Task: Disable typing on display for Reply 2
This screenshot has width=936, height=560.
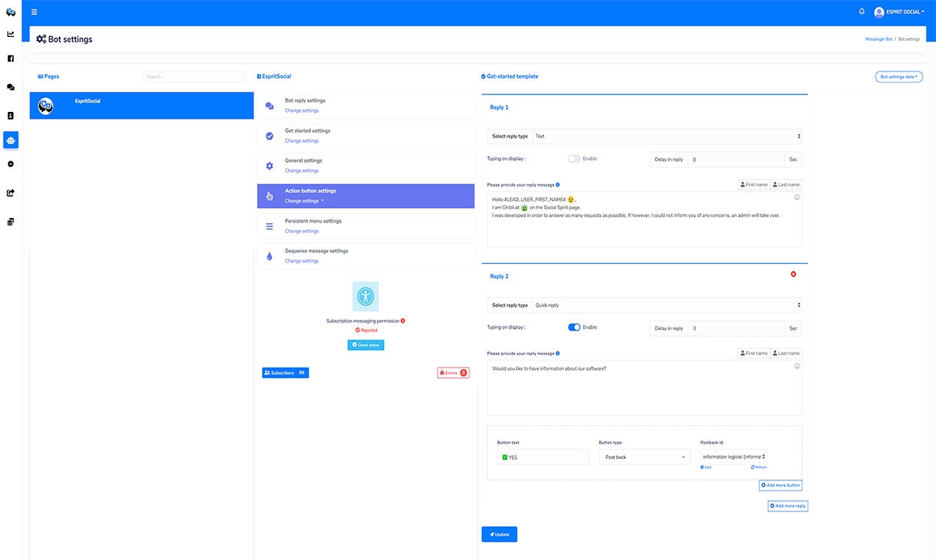Action: 574,327
